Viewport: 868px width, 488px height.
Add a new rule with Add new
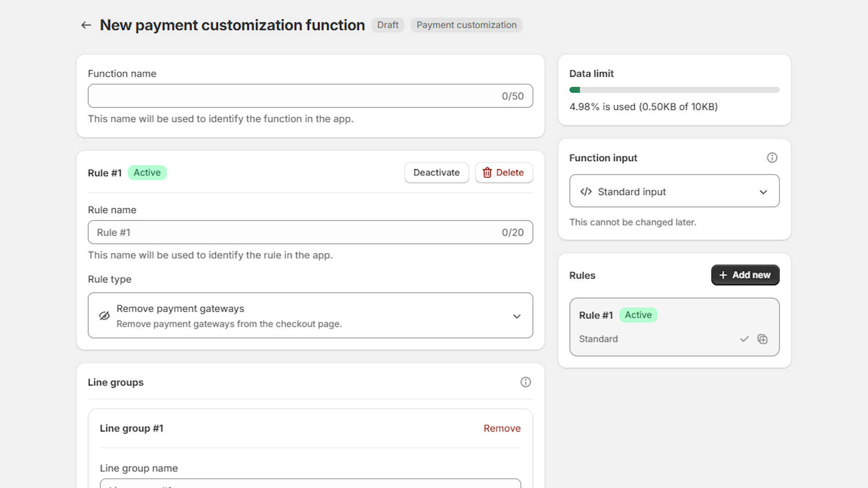click(x=745, y=275)
